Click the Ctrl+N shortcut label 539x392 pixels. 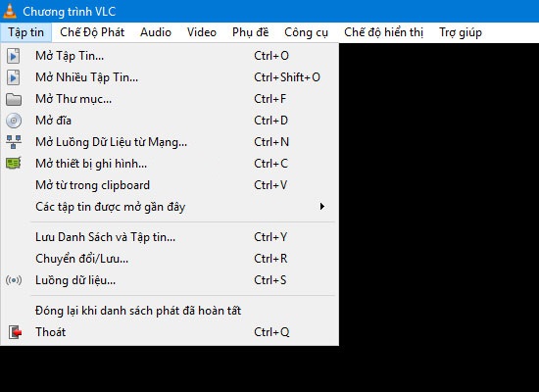point(271,142)
